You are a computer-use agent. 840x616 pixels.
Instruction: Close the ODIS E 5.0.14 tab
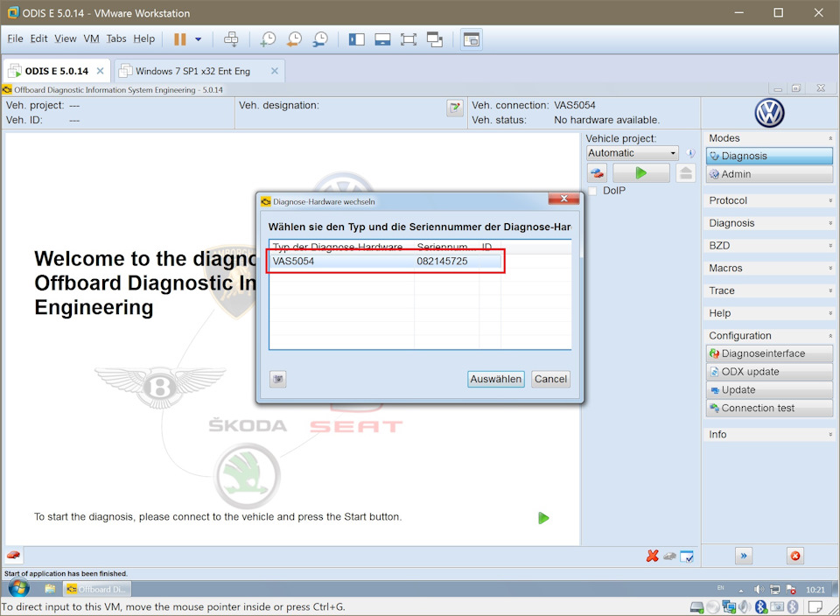(100, 71)
